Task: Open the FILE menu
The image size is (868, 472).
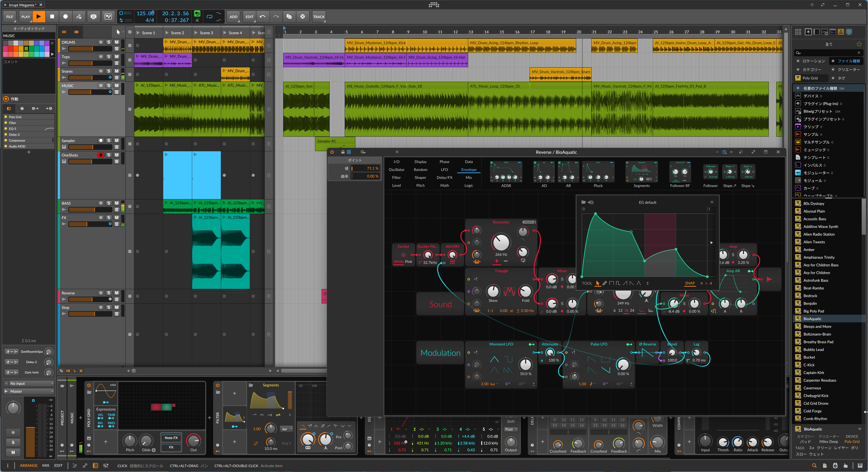Action: click(x=10, y=17)
